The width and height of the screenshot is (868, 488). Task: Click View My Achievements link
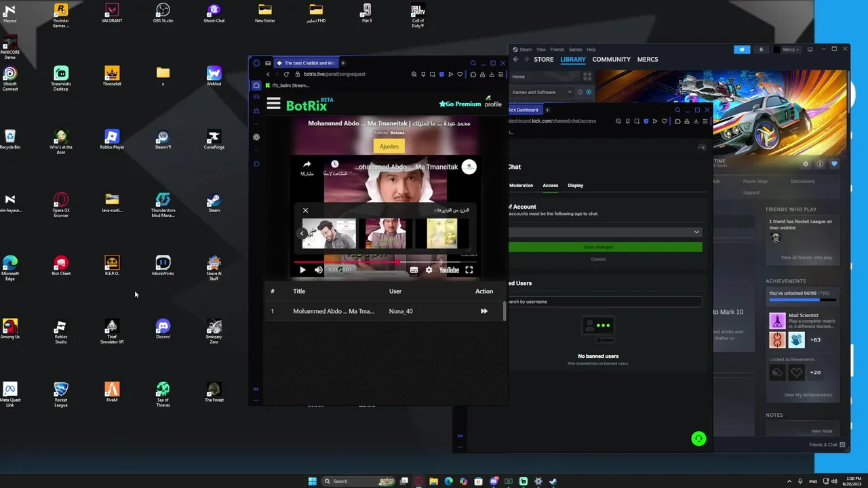808,394
